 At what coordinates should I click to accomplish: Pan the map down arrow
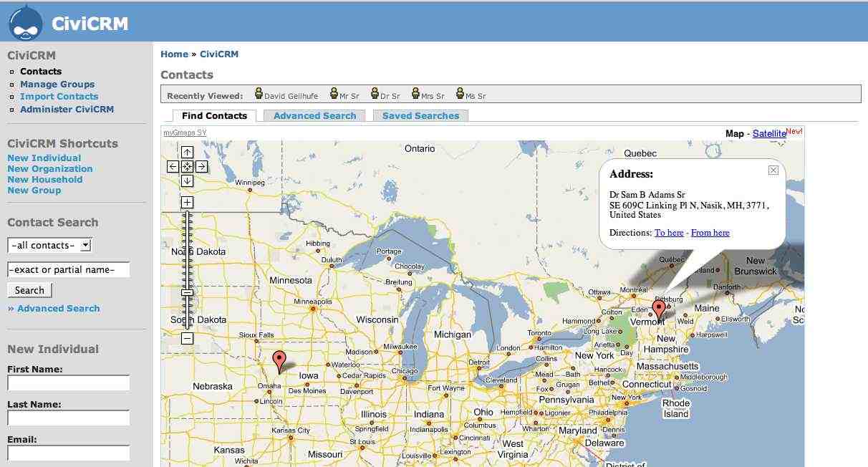click(187, 181)
